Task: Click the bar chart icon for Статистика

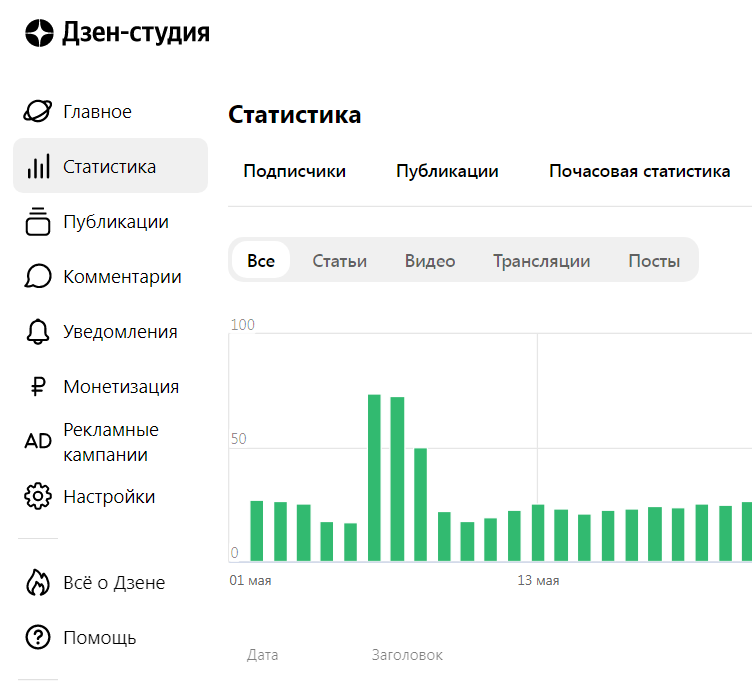Action: [38, 166]
